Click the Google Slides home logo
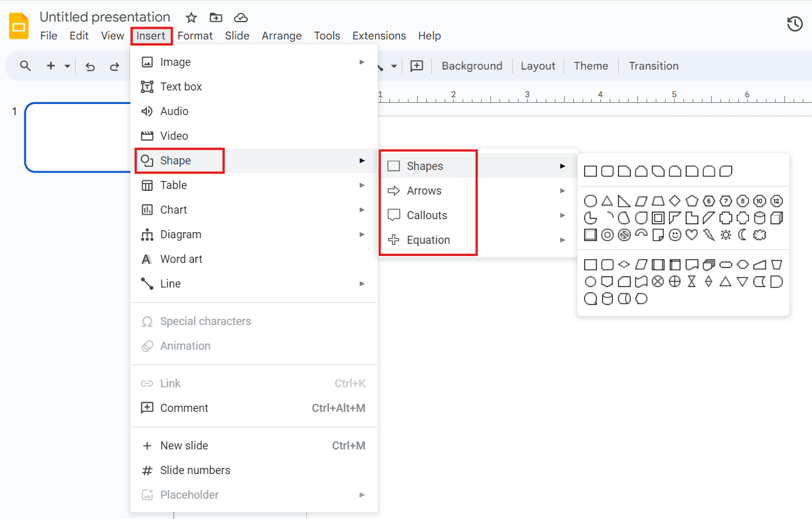 point(18,26)
